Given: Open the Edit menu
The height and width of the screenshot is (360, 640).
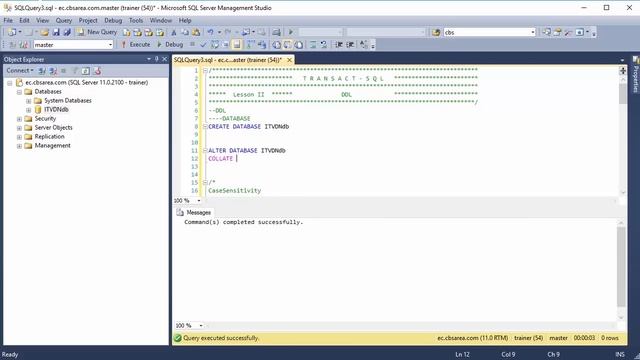Looking at the screenshot, I should coord(24,20).
